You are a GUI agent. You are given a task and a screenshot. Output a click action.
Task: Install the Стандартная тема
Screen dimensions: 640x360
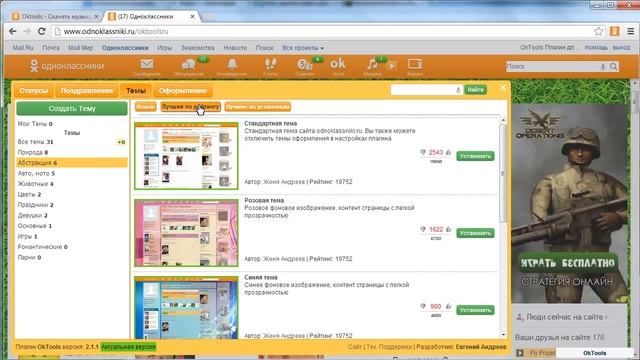(x=475, y=156)
